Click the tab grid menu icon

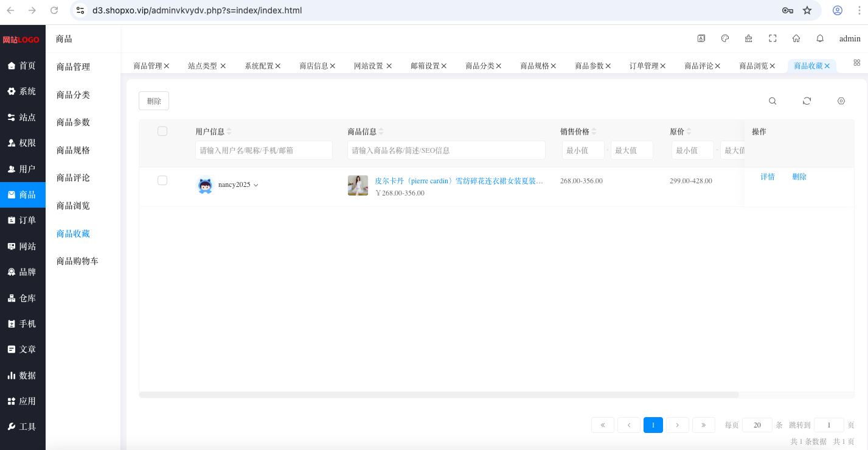click(x=857, y=63)
